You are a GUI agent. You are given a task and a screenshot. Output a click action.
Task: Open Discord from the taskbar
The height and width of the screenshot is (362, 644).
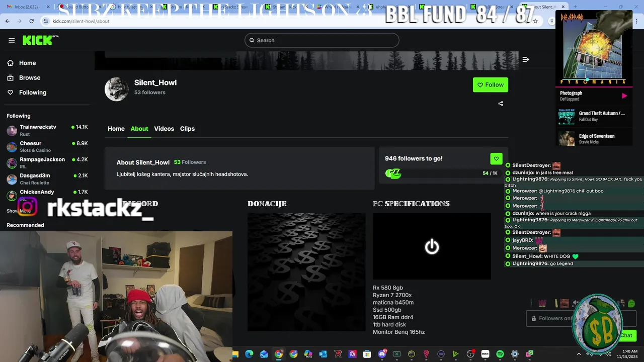(x=382, y=354)
